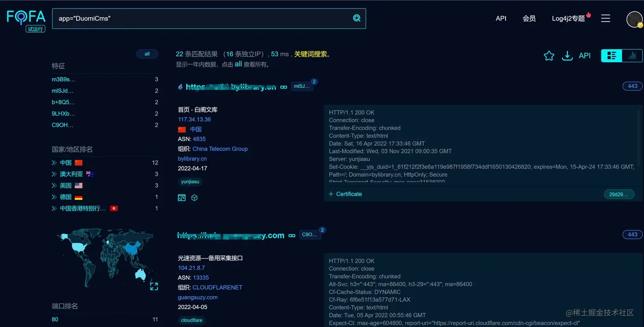This screenshot has width=644, height=327.
Task: Filter by feature 9LHXb…
Action: pos(63,114)
